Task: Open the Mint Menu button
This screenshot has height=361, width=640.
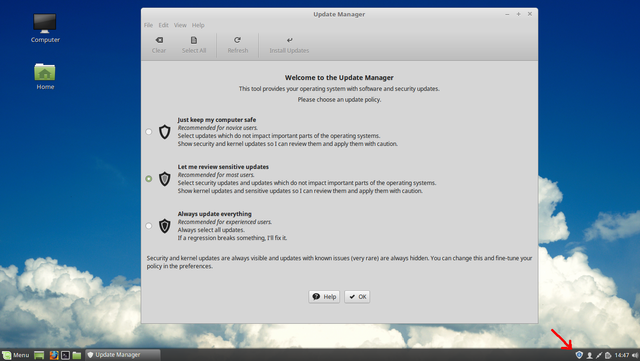Action: click(x=16, y=355)
